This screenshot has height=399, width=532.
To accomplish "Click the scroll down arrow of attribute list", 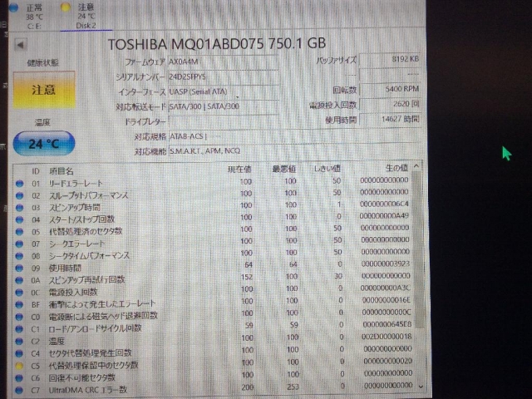I will (421, 386).
